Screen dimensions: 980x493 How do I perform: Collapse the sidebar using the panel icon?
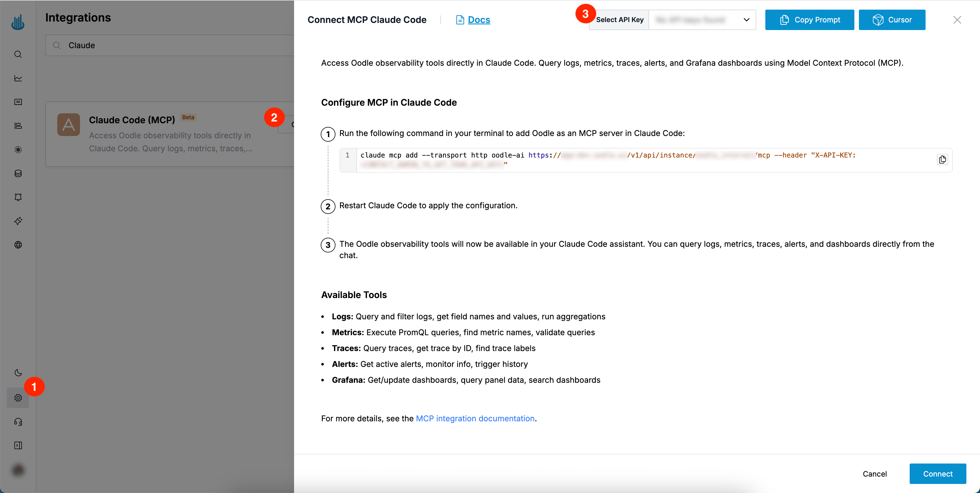point(18,445)
